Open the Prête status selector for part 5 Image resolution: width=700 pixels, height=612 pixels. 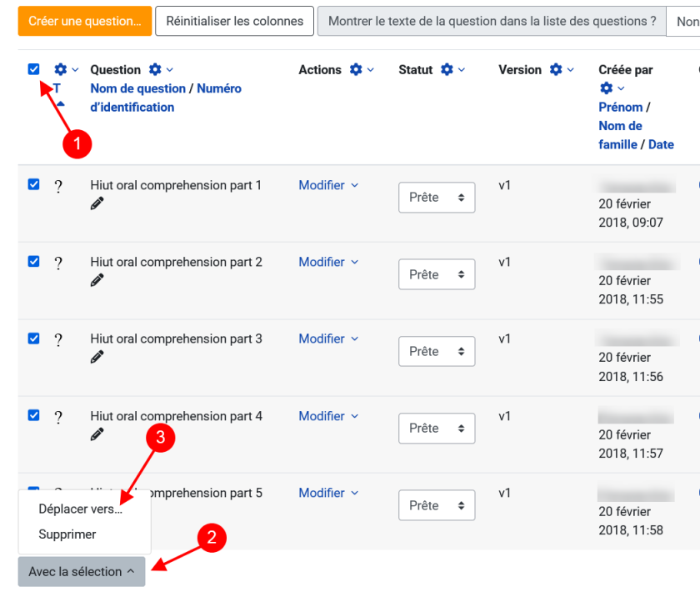click(x=437, y=505)
